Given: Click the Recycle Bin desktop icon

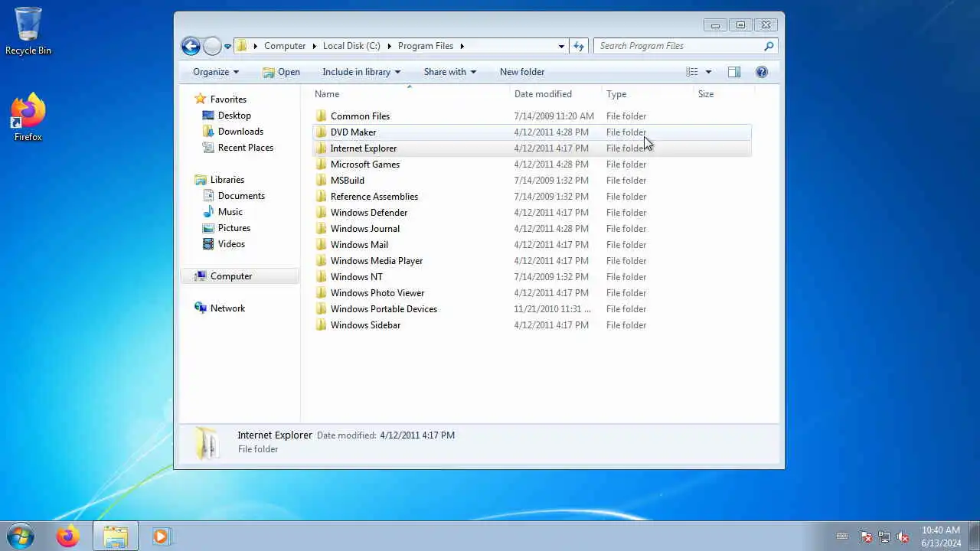Looking at the screenshot, I should 28,31.
